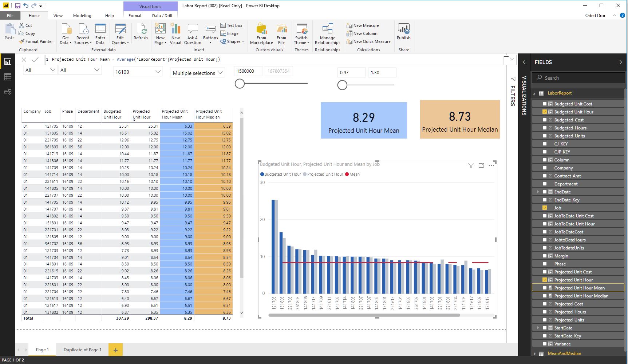Add a new page with plus button
This screenshot has width=628, height=364.
(115, 350)
